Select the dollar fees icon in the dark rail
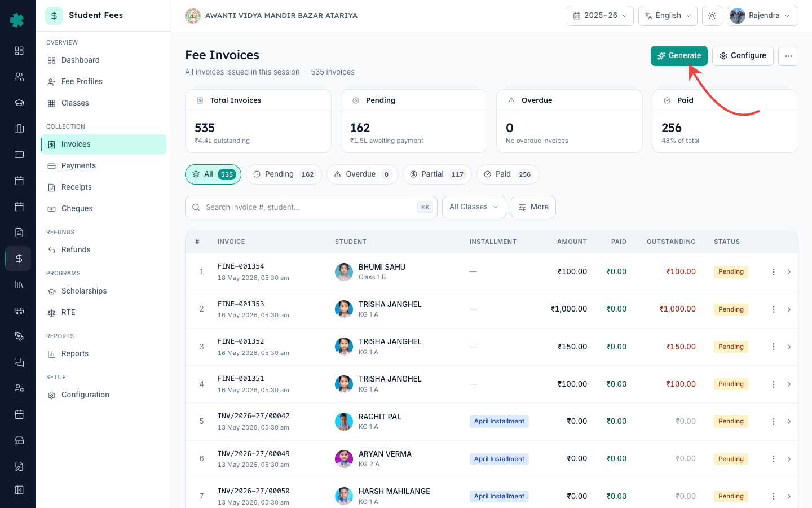 (x=19, y=259)
